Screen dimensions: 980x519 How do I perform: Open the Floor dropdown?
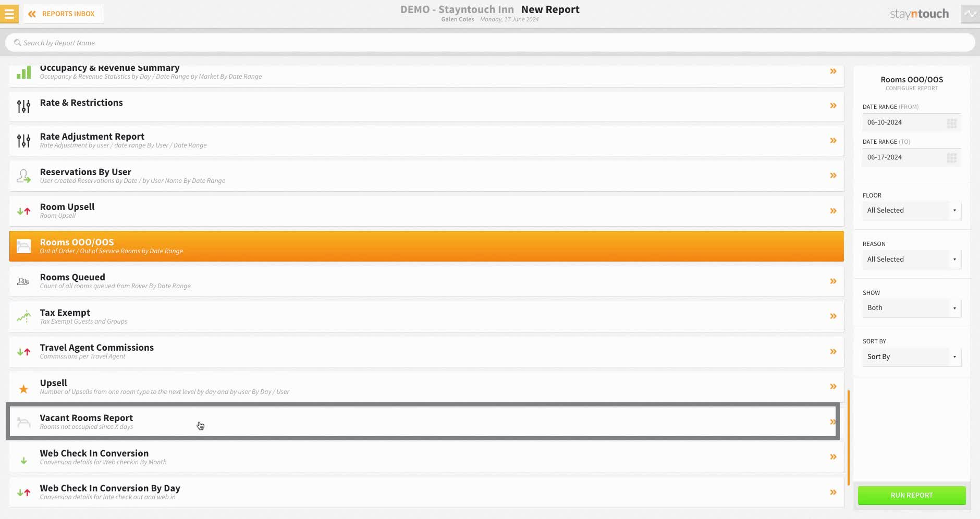(x=912, y=211)
